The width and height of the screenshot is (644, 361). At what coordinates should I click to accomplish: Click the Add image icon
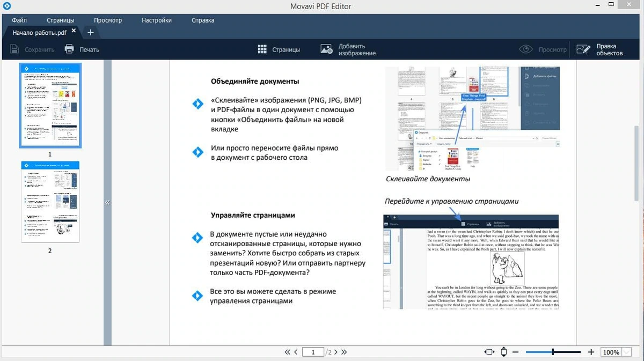326,49
